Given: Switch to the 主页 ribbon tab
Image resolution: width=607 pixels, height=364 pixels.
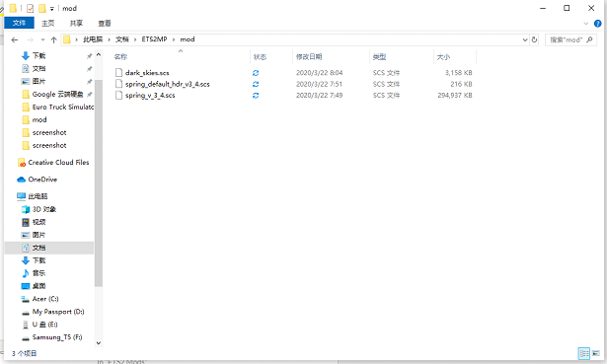Looking at the screenshot, I should (x=48, y=24).
